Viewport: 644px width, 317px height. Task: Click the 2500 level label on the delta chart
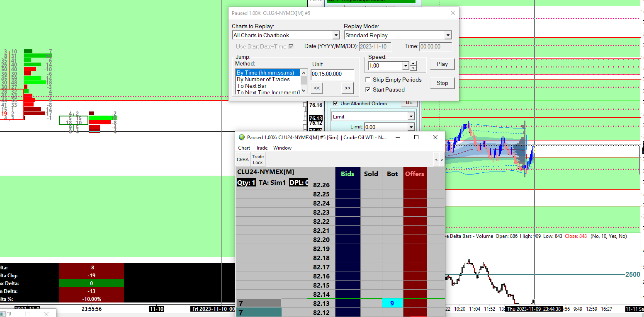coord(633,274)
